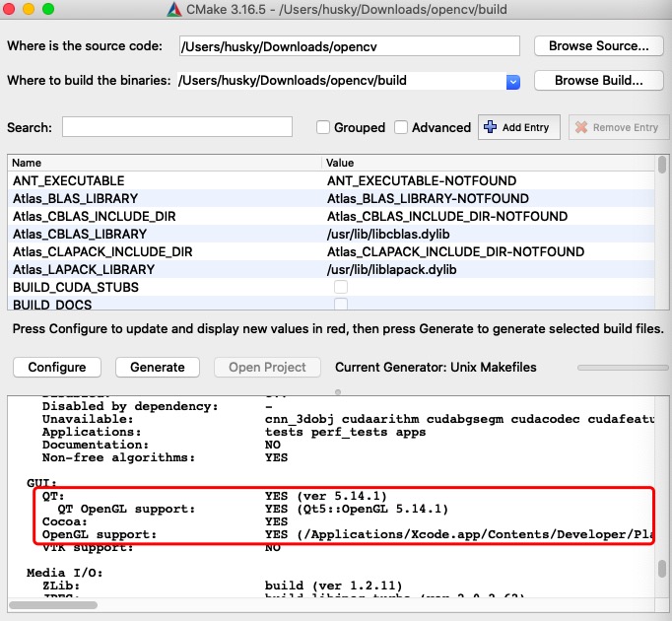Viewport: 672px width, 621px height.
Task: Click Browse Build button
Action: [x=599, y=81]
